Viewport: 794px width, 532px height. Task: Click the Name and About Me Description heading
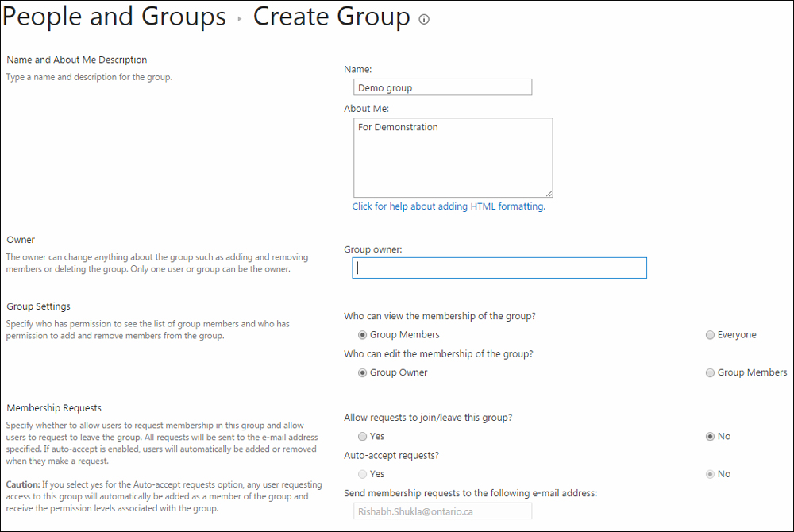pyautogui.click(x=76, y=59)
